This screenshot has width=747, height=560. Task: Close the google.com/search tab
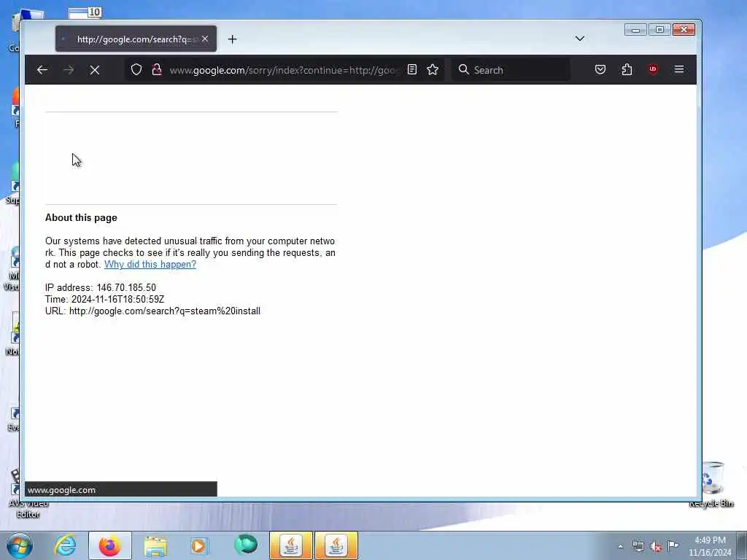205,39
